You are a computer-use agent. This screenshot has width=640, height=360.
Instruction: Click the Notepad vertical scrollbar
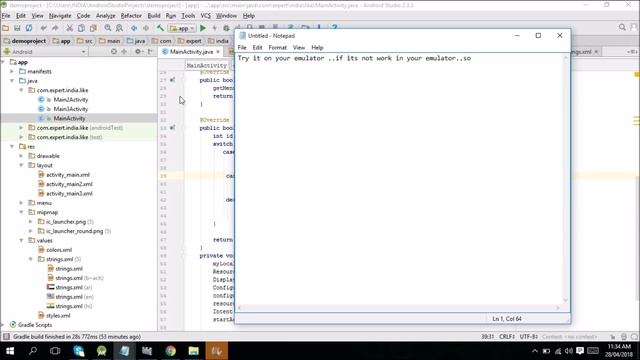566,179
